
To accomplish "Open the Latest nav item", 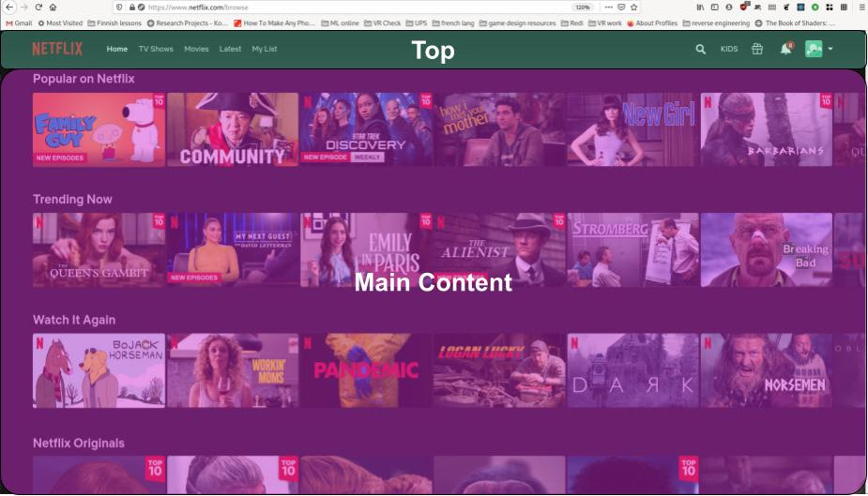I will (x=230, y=49).
